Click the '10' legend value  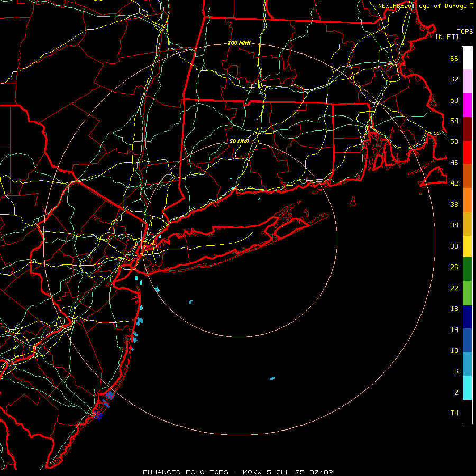(454, 350)
